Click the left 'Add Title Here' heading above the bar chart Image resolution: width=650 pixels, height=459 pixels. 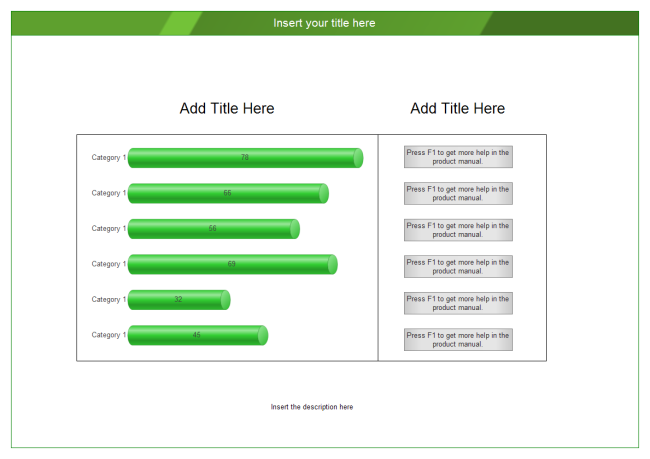227,108
